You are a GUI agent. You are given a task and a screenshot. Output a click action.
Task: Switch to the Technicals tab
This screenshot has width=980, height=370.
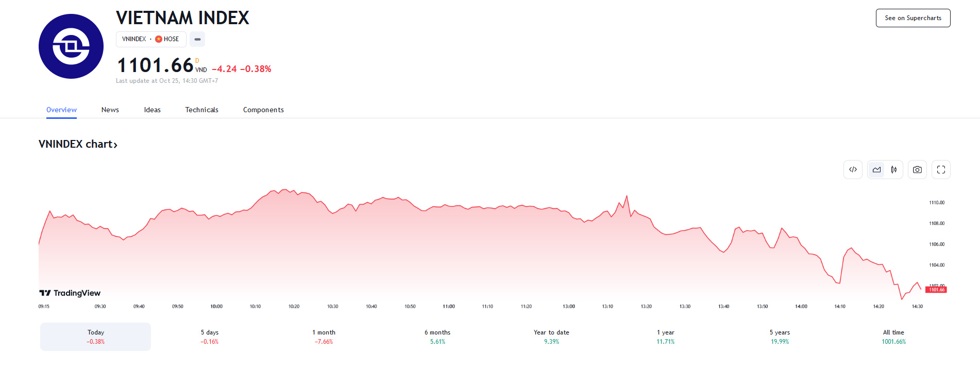[x=202, y=110]
